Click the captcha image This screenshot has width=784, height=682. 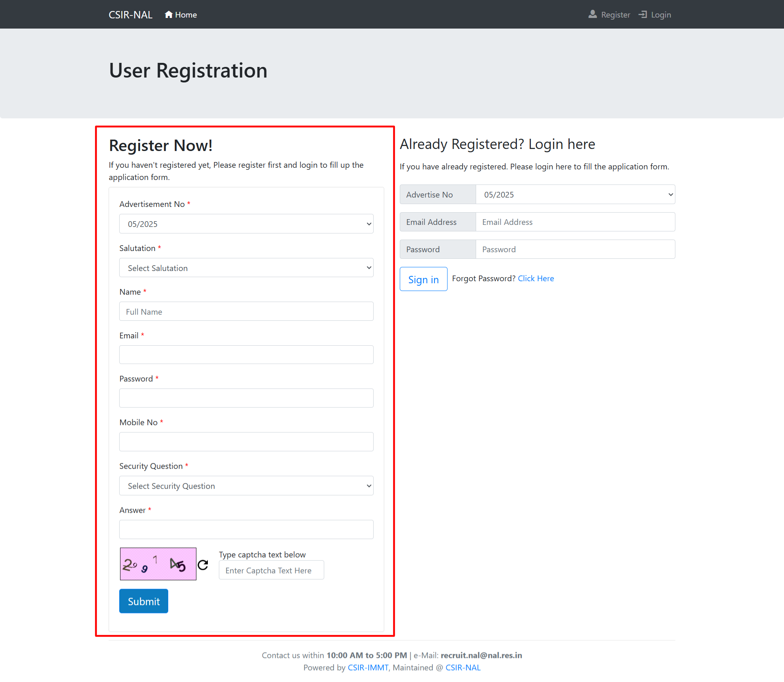[x=158, y=564]
